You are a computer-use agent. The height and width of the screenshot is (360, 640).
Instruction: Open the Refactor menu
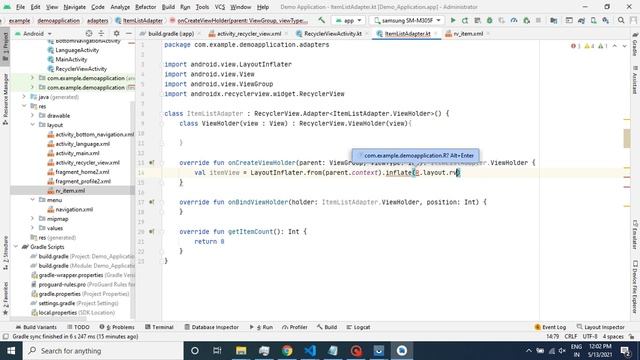(x=146, y=7)
